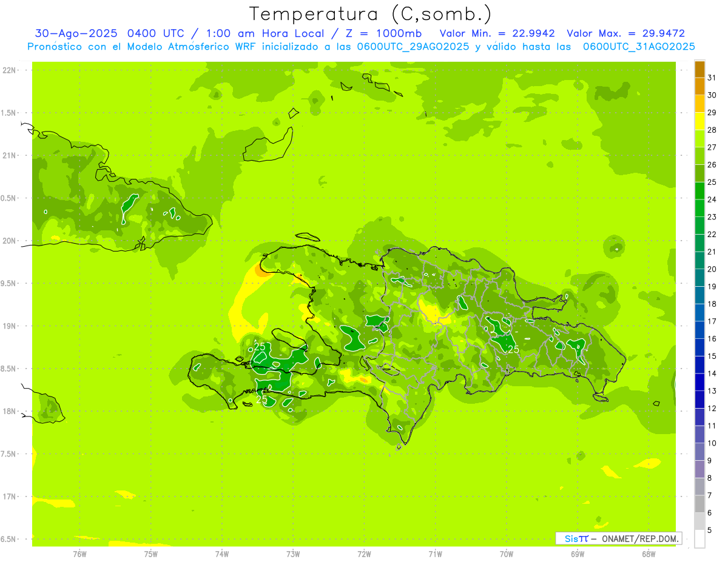
Task: Pick the yellow swatch between 28 and 29
Action: pyautogui.click(x=699, y=121)
